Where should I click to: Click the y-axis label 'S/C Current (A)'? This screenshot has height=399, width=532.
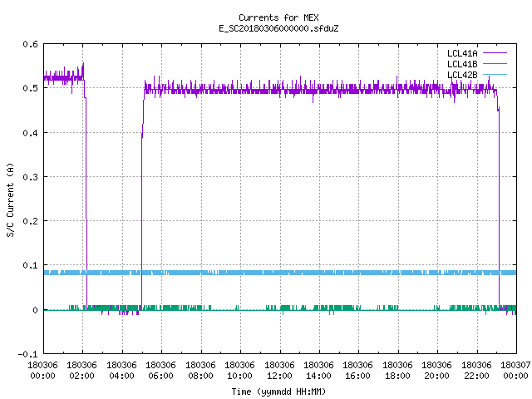click(11, 199)
